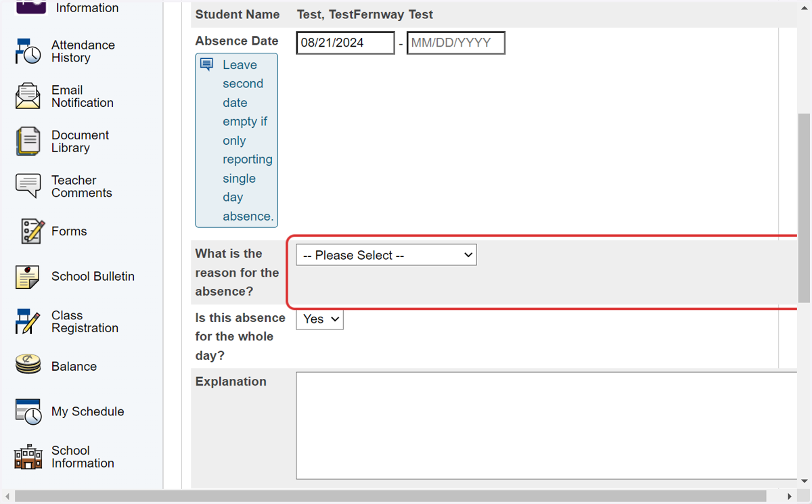Go to Email Notification menu label
Viewport: 812px width, 504px height.
83,96
